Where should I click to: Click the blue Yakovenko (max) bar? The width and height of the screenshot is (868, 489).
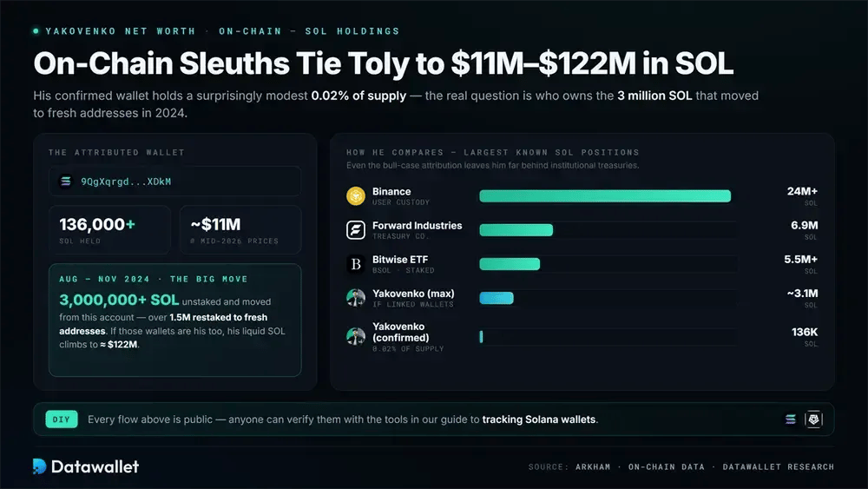coord(496,298)
